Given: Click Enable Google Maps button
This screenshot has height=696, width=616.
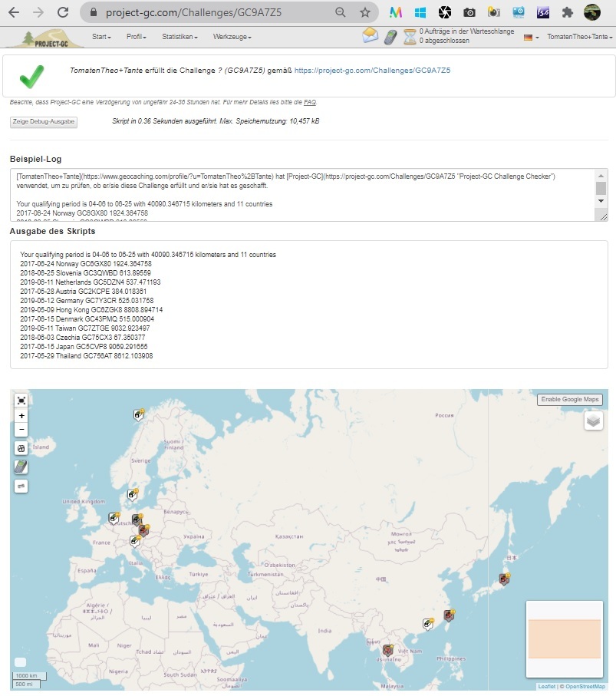Looking at the screenshot, I should (570, 400).
